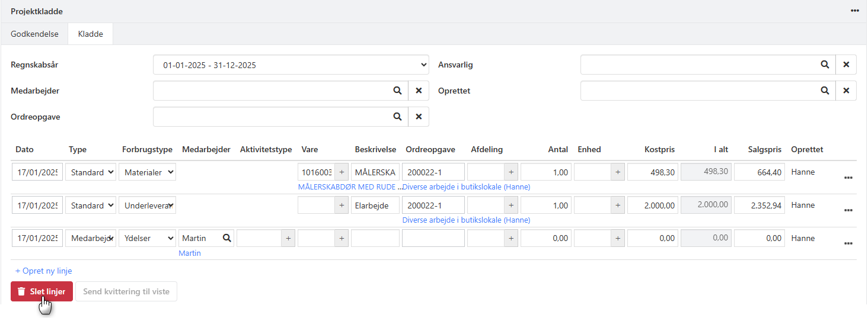Click the search icon in Medarbejder filter
The height and width of the screenshot is (318, 868).
397,91
